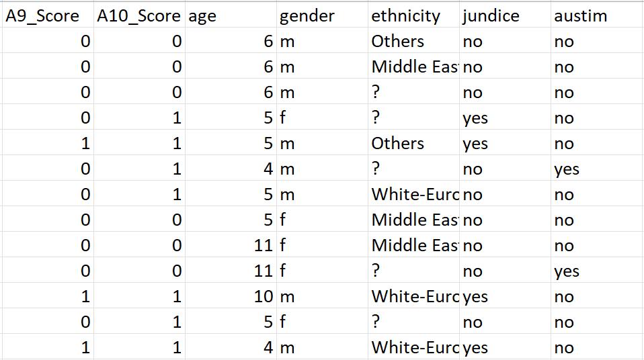The width and height of the screenshot is (644, 360).
Task: Select last row White-Eurc ethnicity cell
Action: (x=414, y=347)
